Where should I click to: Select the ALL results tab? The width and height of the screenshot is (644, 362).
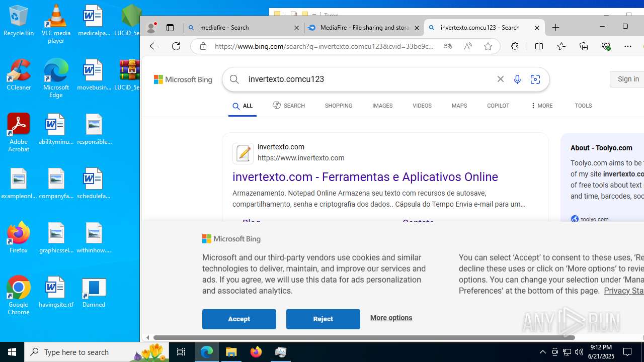pos(243,106)
